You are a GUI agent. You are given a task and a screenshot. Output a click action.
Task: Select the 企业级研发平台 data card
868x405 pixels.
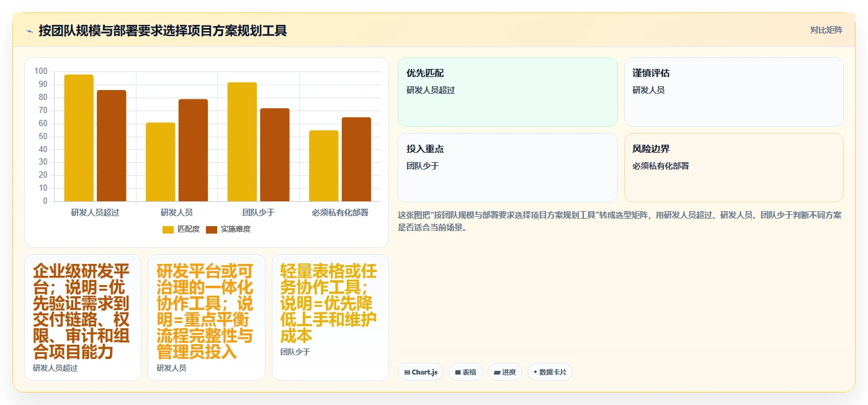tap(83, 317)
